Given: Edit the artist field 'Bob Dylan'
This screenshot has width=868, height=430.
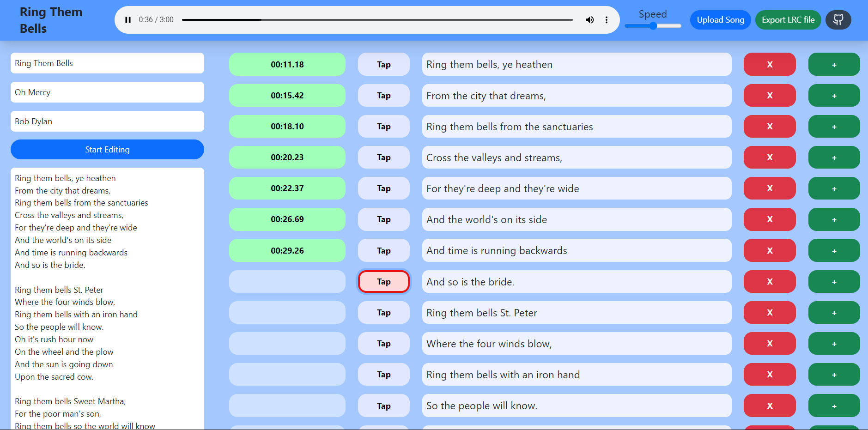Looking at the screenshot, I should click(x=107, y=121).
